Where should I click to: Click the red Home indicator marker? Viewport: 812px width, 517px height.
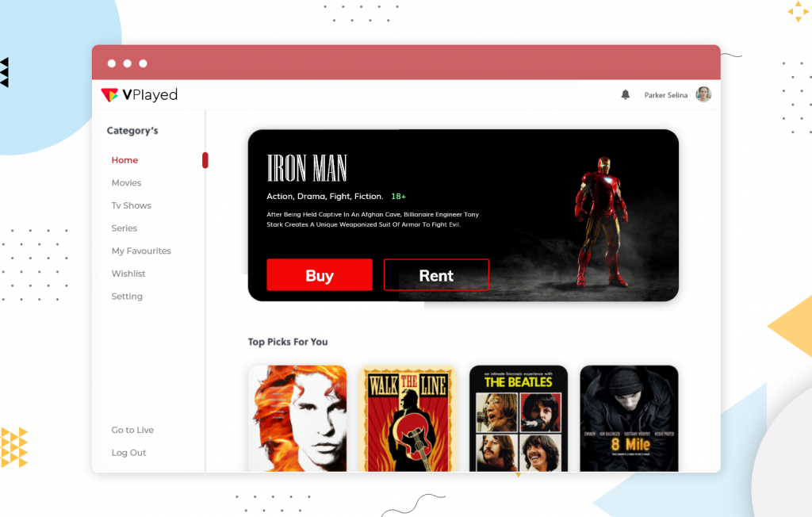(x=205, y=159)
